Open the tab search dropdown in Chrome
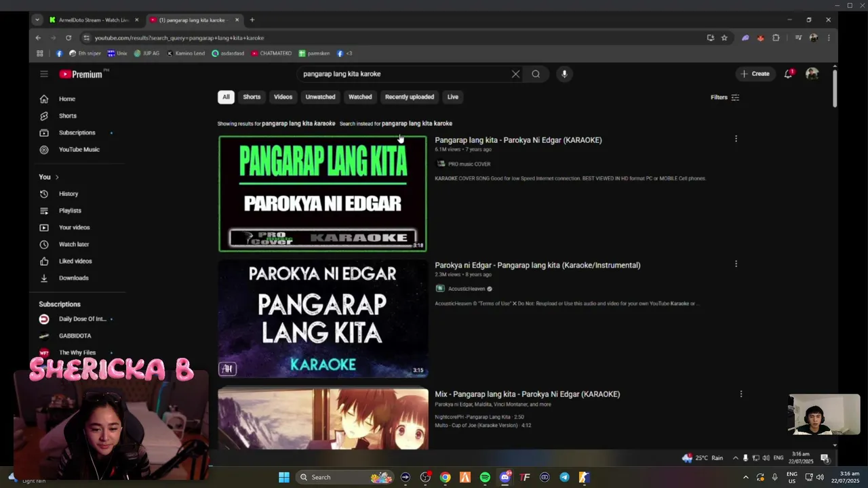Image resolution: width=868 pixels, height=488 pixels. click(37, 20)
